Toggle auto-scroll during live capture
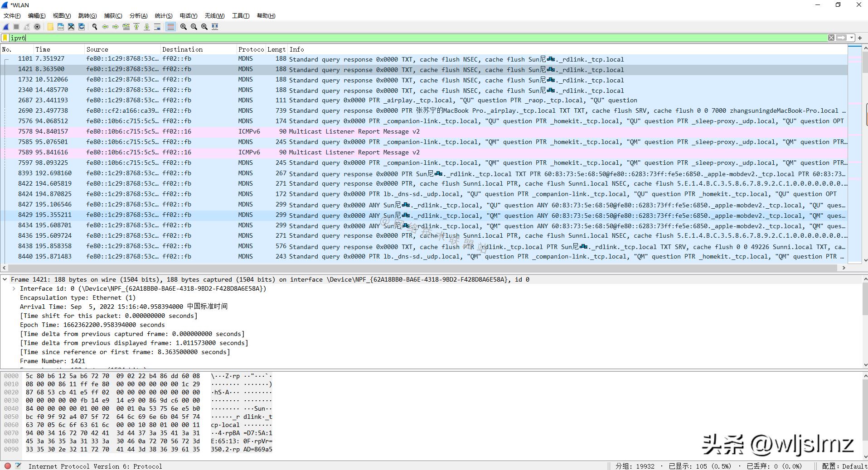The image size is (868, 470). click(157, 27)
